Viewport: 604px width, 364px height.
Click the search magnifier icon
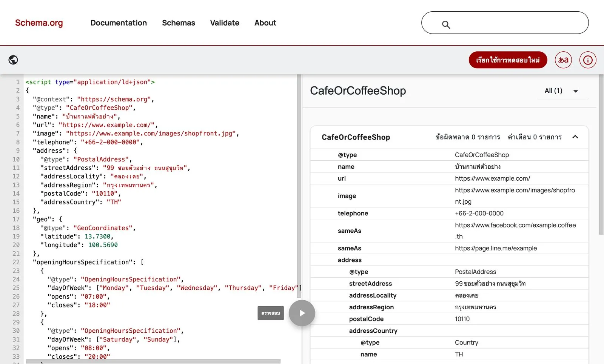point(446,25)
